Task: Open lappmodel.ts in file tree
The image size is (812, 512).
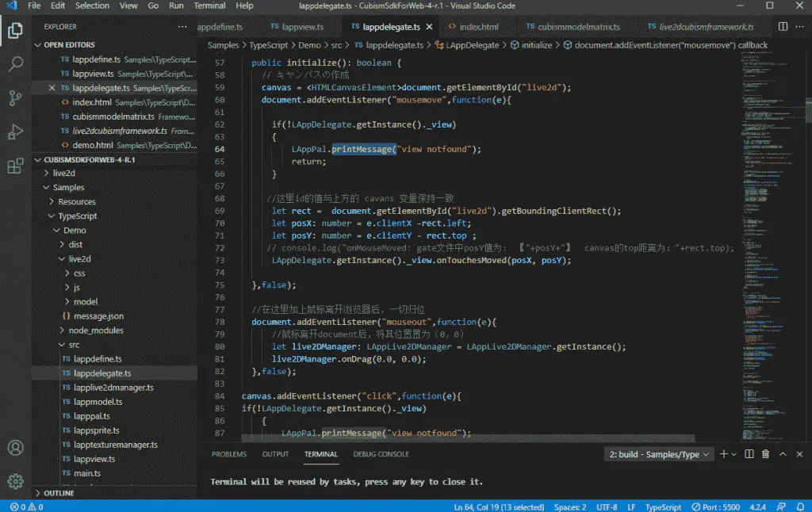Action: pos(98,402)
